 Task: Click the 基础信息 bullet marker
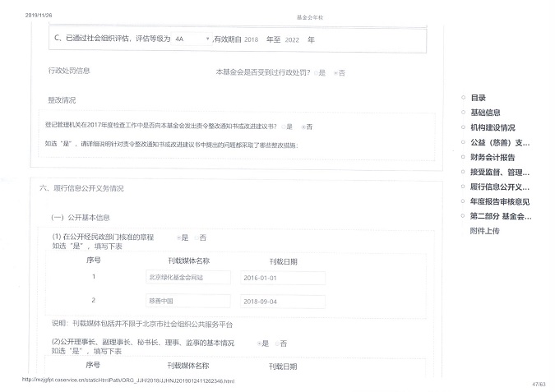463,112
